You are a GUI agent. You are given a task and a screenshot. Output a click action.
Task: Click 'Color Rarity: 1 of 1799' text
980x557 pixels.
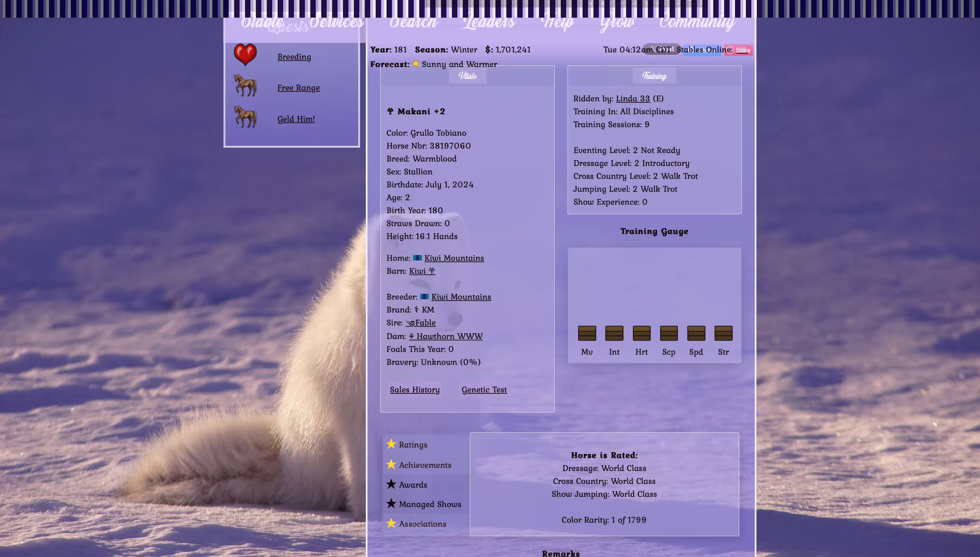coord(604,520)
